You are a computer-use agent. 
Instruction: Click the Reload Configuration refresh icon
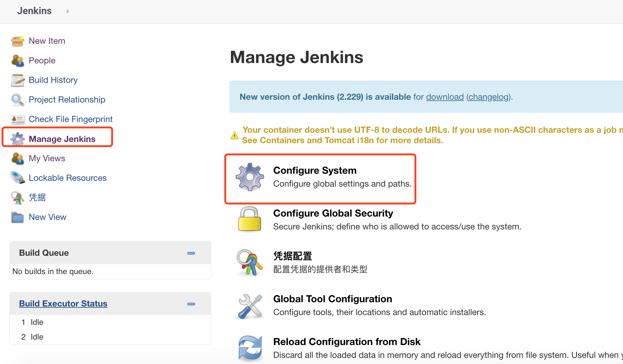coord(250,348)
